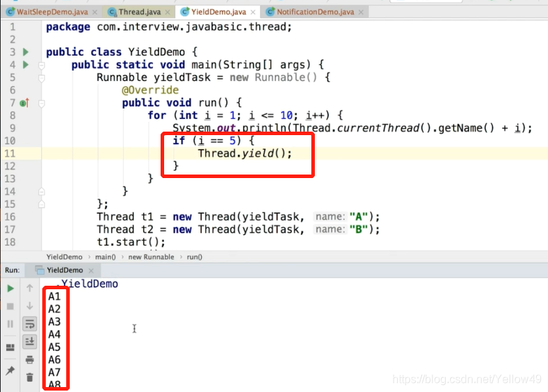The image size is (548, 392).
Task: Clear all console output
Action: [30, 377]
